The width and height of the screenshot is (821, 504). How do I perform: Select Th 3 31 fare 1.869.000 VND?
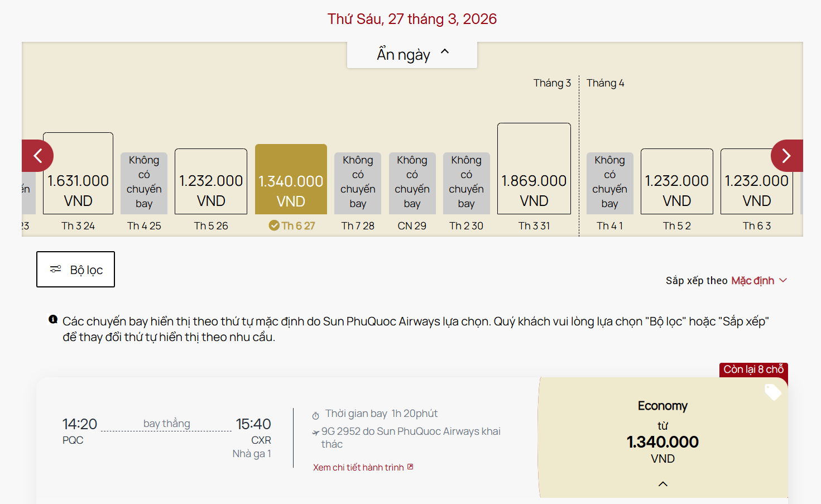point(534,169)
